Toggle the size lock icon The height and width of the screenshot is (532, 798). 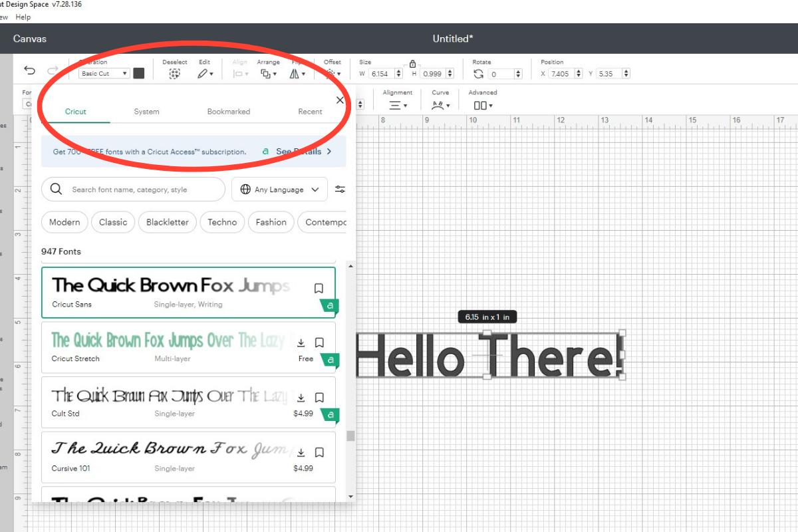pos(412,64)
